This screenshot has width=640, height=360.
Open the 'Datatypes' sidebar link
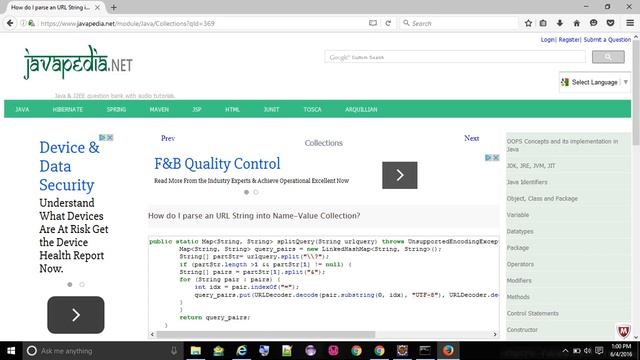point(520,231)
